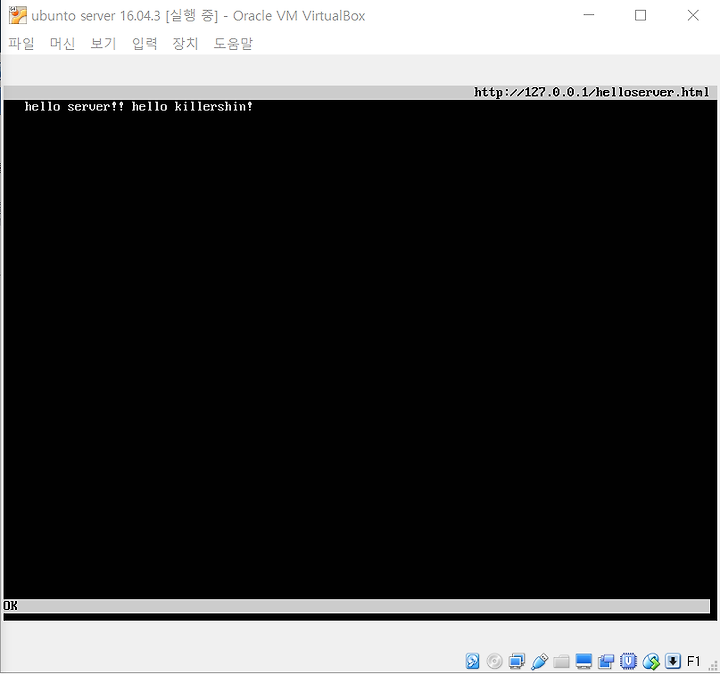Screen dimensions: 720x675
Task: Click the window resize grip in status bar
Action: click(713, 667)
